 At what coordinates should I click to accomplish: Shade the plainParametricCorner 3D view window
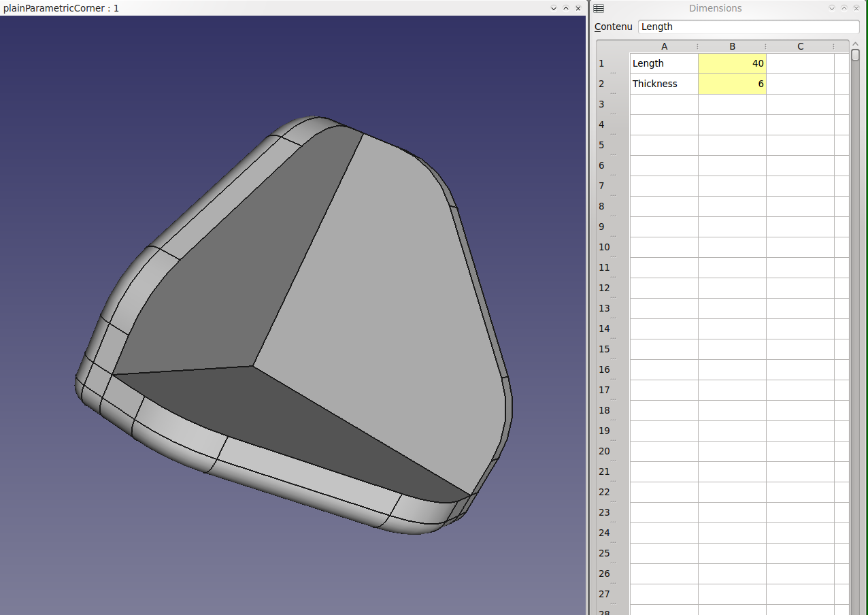554,8
